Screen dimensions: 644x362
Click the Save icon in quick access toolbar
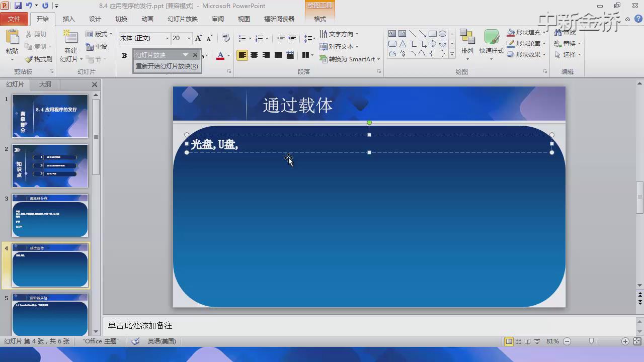pos(18,6)
